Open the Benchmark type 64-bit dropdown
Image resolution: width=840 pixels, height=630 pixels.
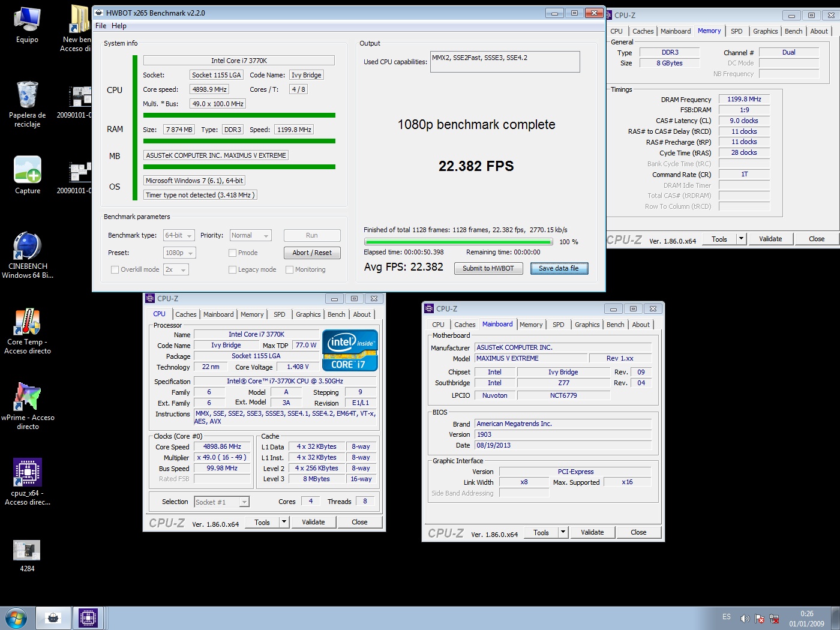tap(179, 236)
